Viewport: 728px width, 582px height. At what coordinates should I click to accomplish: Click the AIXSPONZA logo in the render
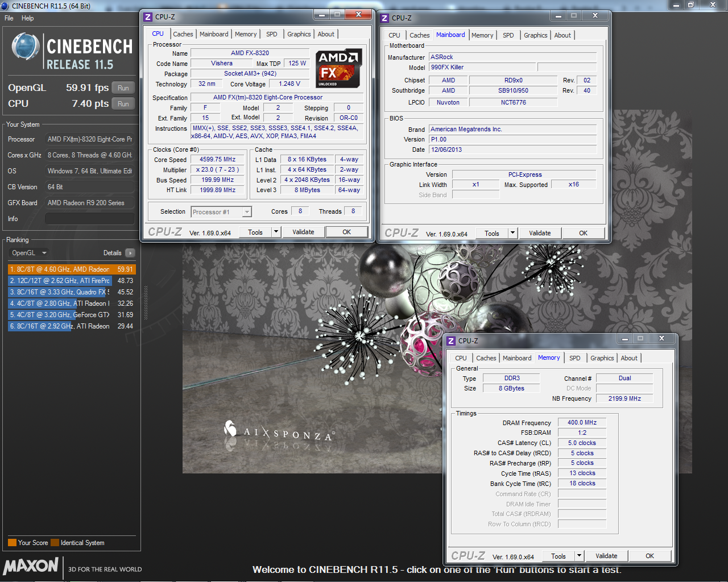279,432
